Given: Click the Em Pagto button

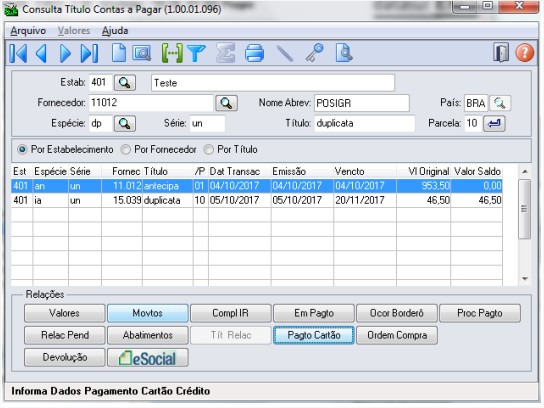Looking at the screenshot, I should click(314, 313).
